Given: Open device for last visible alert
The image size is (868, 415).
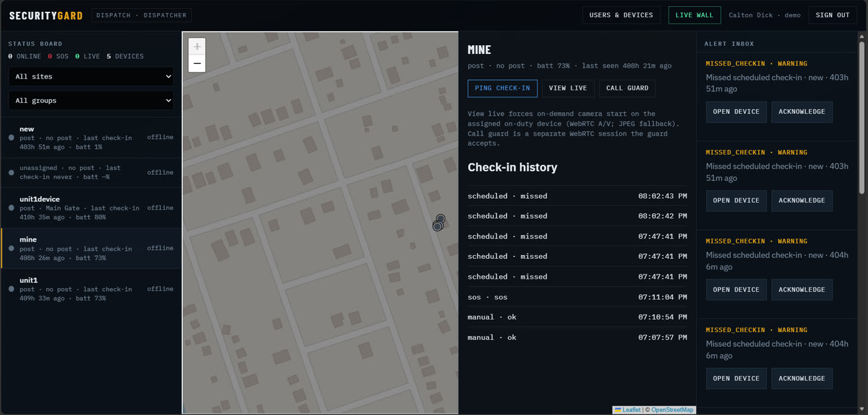Looking at the screenshot, I should (x=736, y=378).
